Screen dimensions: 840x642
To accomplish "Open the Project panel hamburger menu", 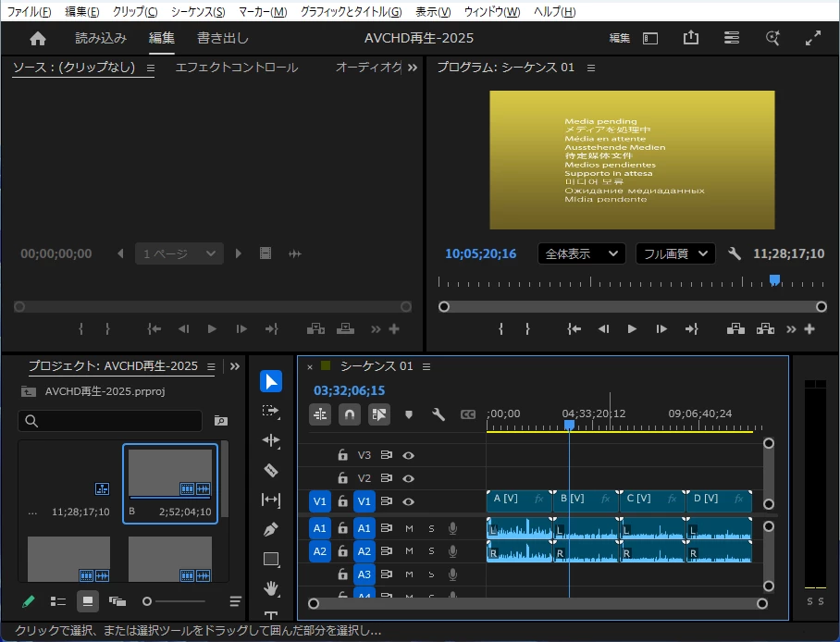I will tap(211, 366).
